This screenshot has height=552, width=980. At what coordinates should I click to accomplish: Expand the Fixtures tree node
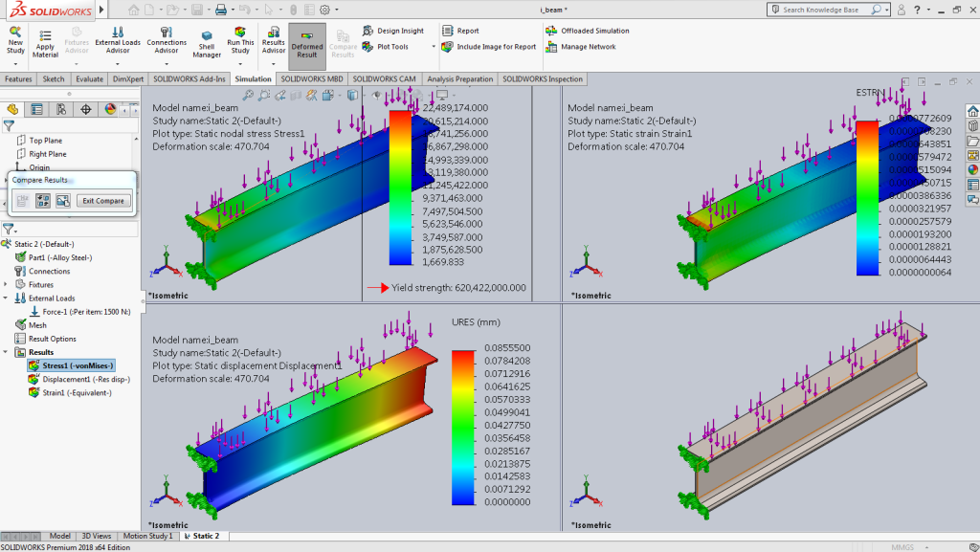point(8,284)
